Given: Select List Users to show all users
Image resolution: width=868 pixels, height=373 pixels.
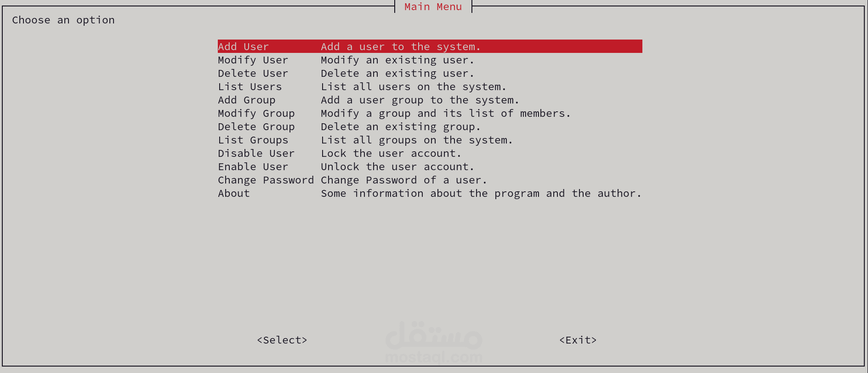Looking at the screenshot, I should click(250, 86).
